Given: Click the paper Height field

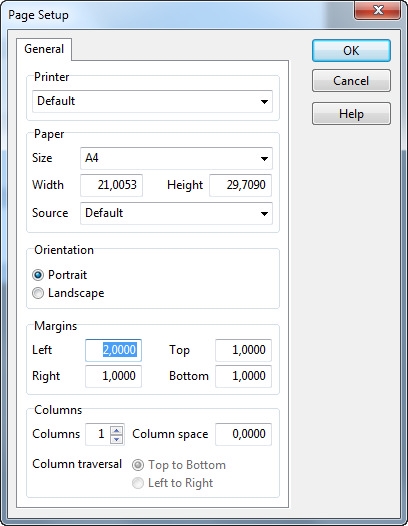Looking at the screenshot, I should (x=241, y=185).
